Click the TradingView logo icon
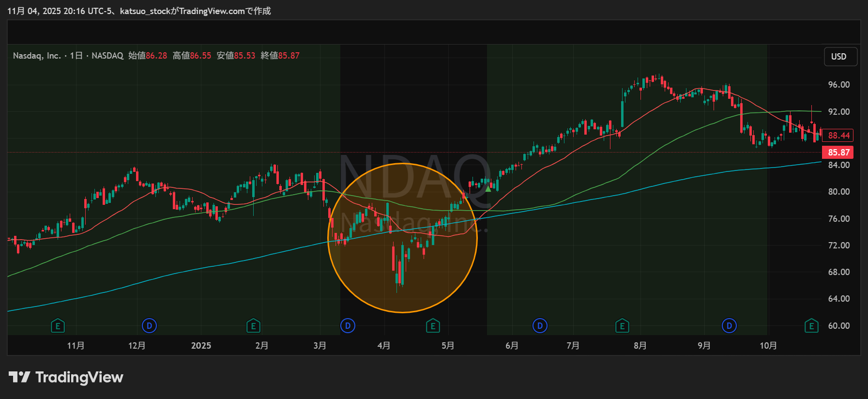 coord(19,377)
